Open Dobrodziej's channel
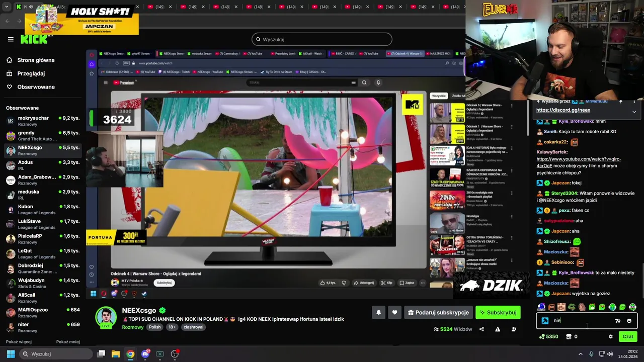This screenshot has height=362, width=644. [43, 268]
